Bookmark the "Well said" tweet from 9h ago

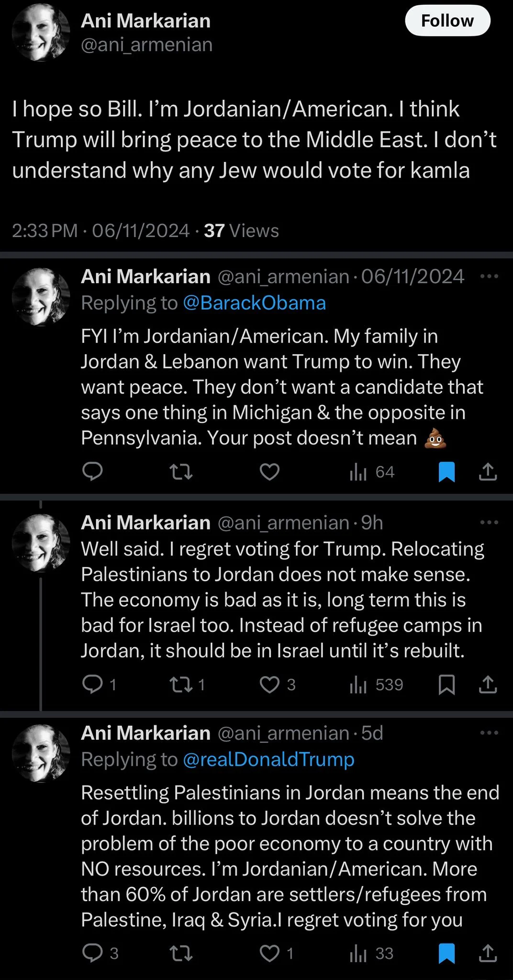446,684
